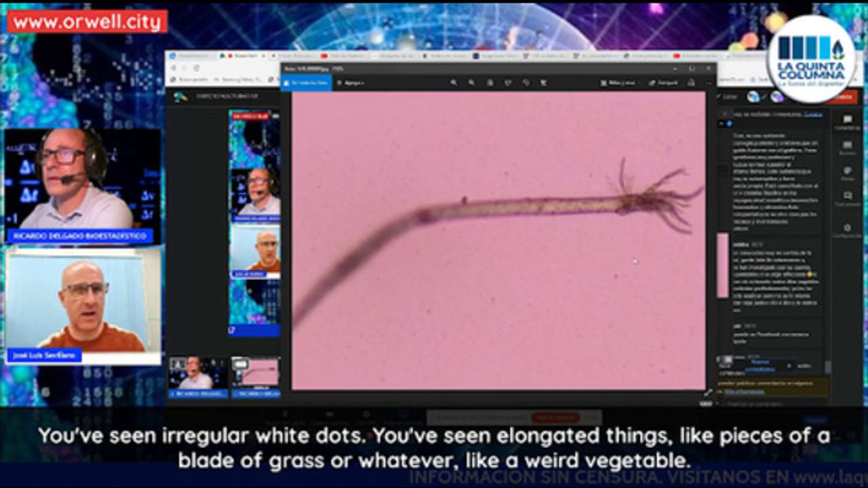Click the browser reload button
The height and width of the screenshot is (488, 868).
click(197, 68)
